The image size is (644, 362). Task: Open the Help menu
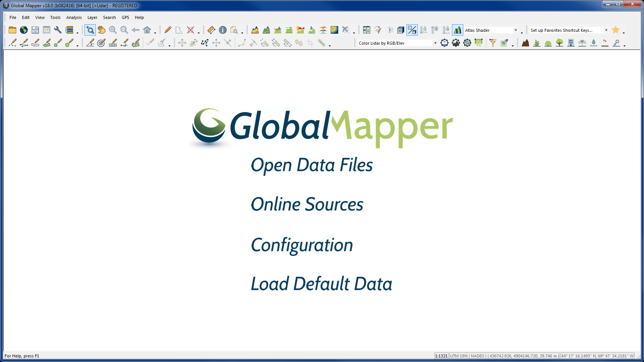139,17
